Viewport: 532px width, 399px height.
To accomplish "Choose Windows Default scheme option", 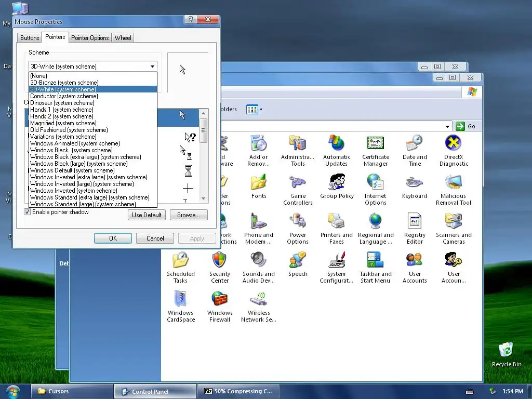I will (92, 170).
